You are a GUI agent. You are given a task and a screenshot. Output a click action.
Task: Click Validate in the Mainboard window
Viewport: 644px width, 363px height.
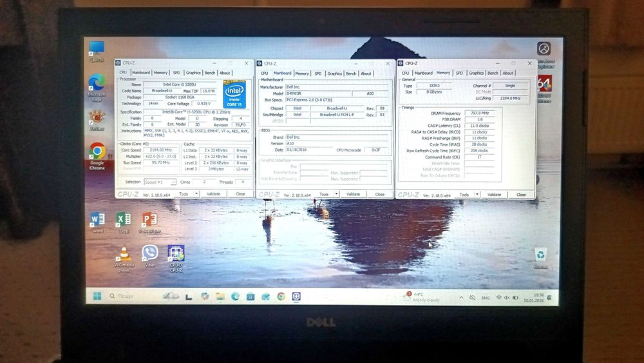click(x=353, y=194)
